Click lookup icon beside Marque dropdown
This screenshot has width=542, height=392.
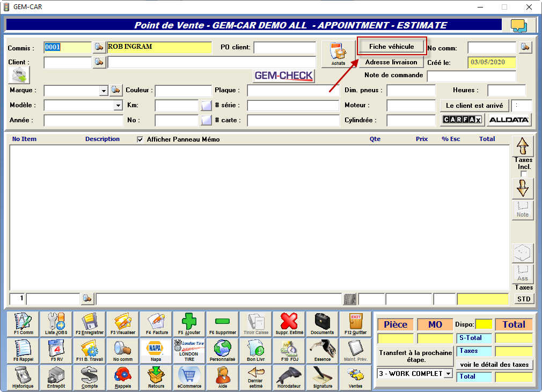pyautogui.click(x=115, y=90)
